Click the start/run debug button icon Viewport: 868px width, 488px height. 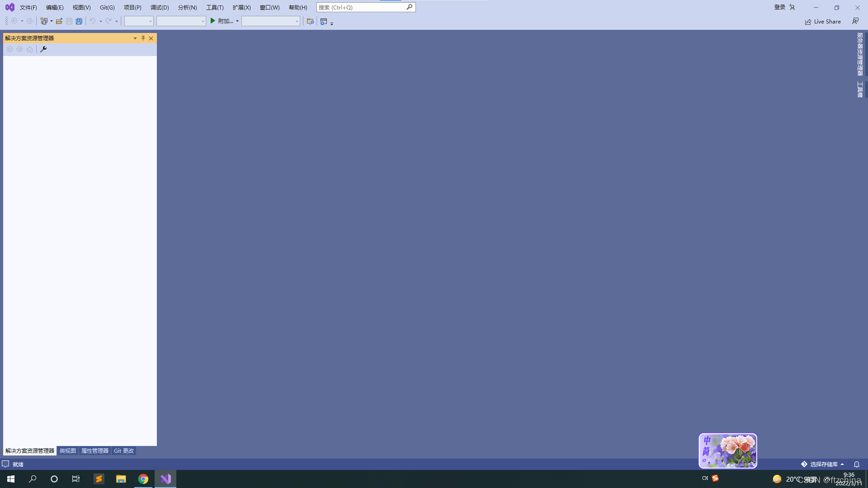(213, 21)
